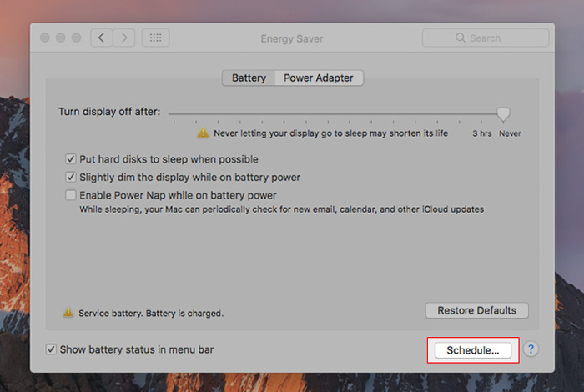
Task: Click the 'Service battery. Battery is charged.' text
Action: pos(151,313)
